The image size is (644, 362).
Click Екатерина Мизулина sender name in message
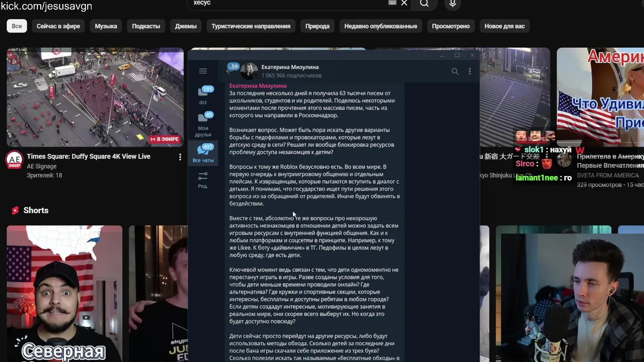click(x=258, y=86)
